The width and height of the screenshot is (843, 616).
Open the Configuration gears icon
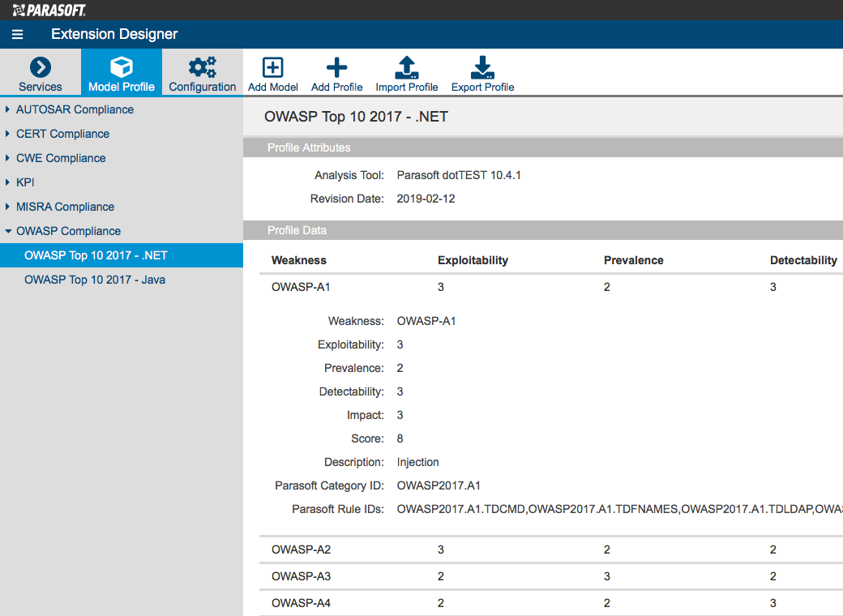(x=202, y=67)
